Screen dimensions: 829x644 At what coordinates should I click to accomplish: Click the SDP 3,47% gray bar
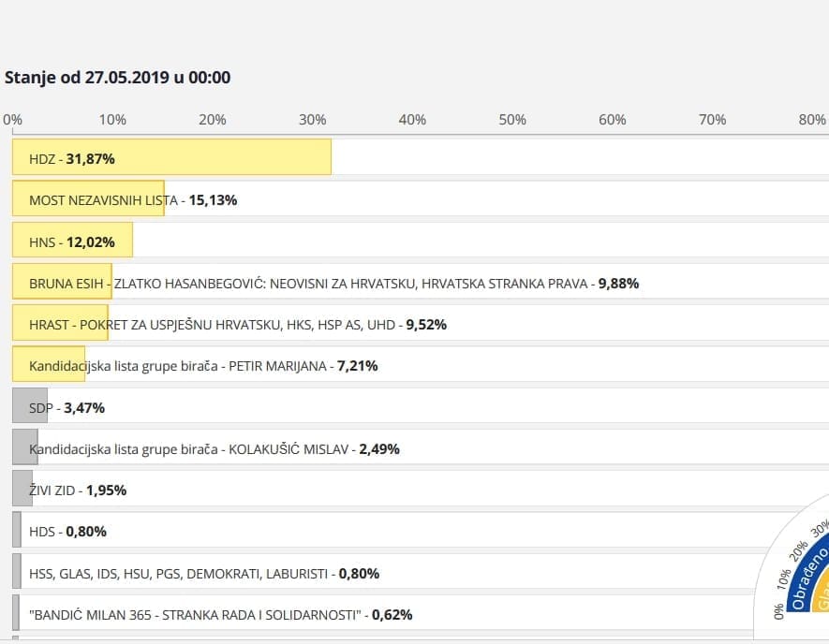point(30,406)
